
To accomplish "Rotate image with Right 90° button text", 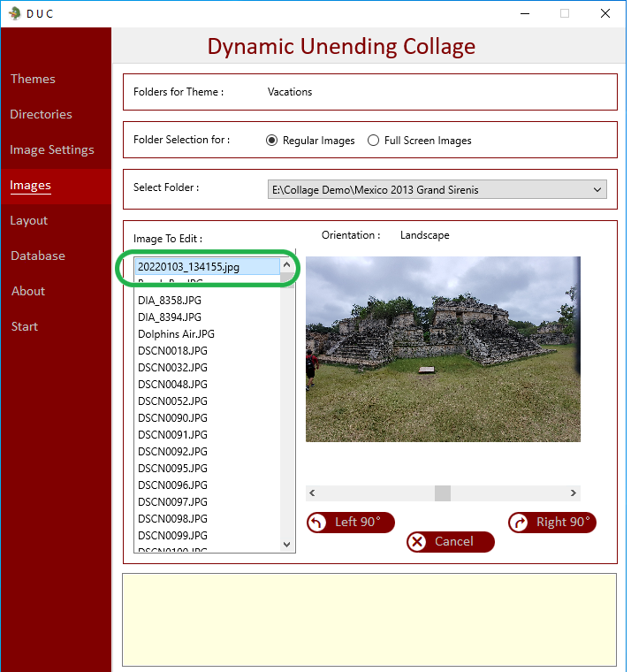I will 563,522.
